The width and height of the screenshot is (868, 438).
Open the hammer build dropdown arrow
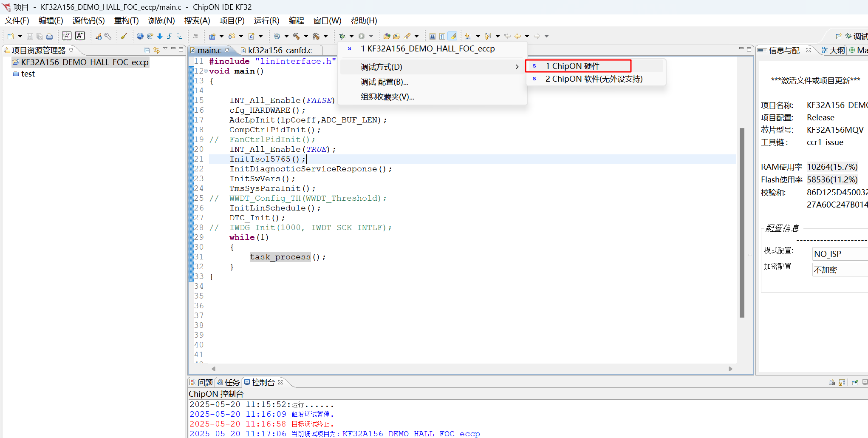tap(306, 36)
